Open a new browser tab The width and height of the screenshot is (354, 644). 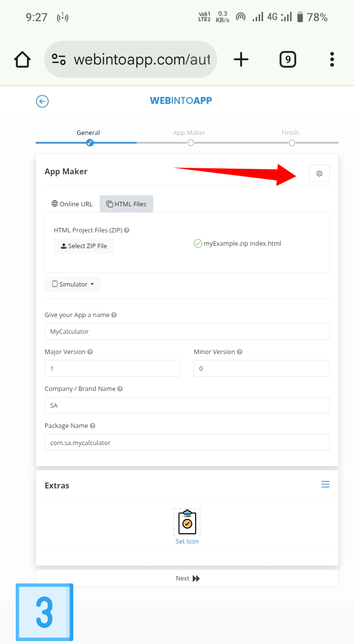241,60
